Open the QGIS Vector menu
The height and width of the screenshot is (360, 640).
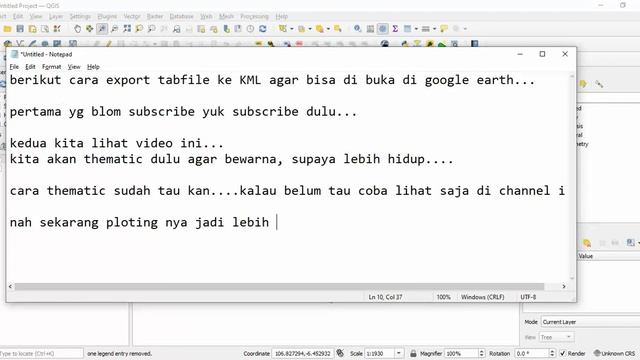132,16
